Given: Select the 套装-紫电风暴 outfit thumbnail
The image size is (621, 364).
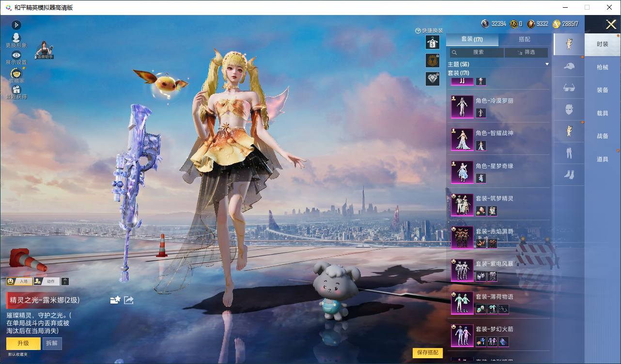Looking at the screenshot, I should tap(462, 270).
